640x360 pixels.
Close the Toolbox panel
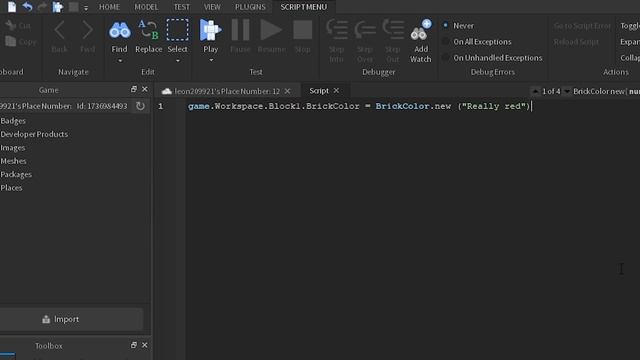[144, 345]
